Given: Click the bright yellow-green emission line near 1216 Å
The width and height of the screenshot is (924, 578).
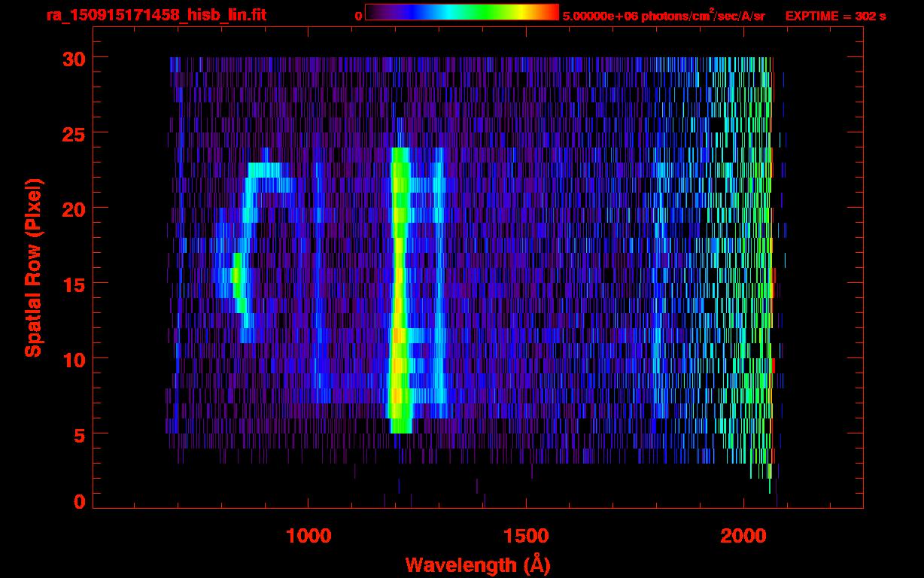Looking at the screenshot, I should [399, 290].
